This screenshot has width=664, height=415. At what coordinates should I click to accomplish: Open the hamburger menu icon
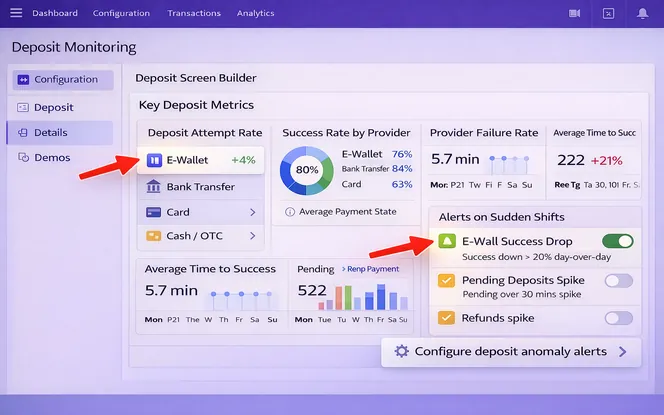point(16,13)
